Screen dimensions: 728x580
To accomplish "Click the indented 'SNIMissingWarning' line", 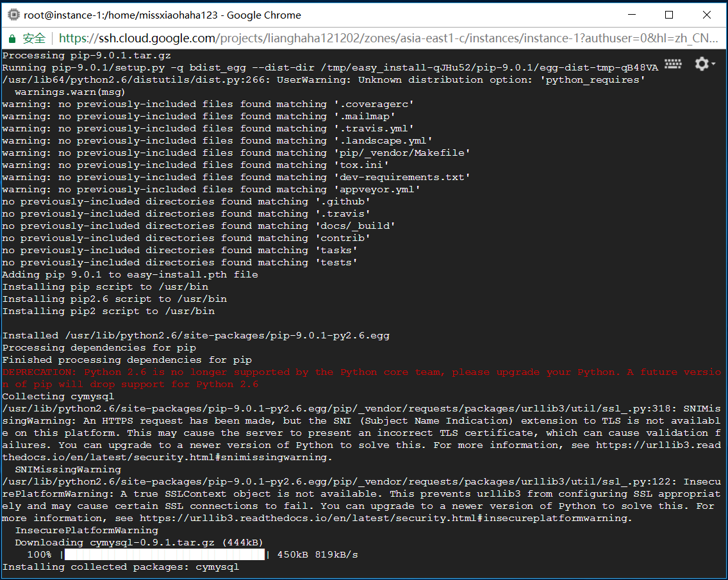I will [x=68, y=470].
